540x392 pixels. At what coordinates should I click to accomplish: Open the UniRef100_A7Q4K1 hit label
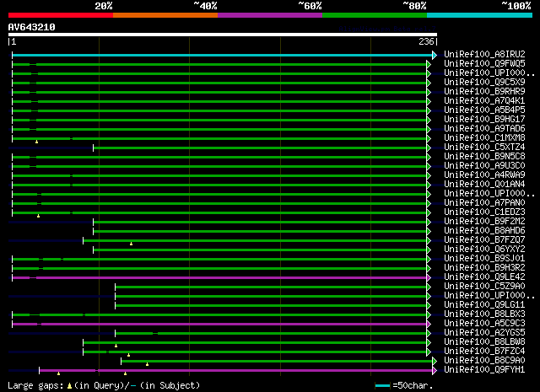click(x=484, y=100)
